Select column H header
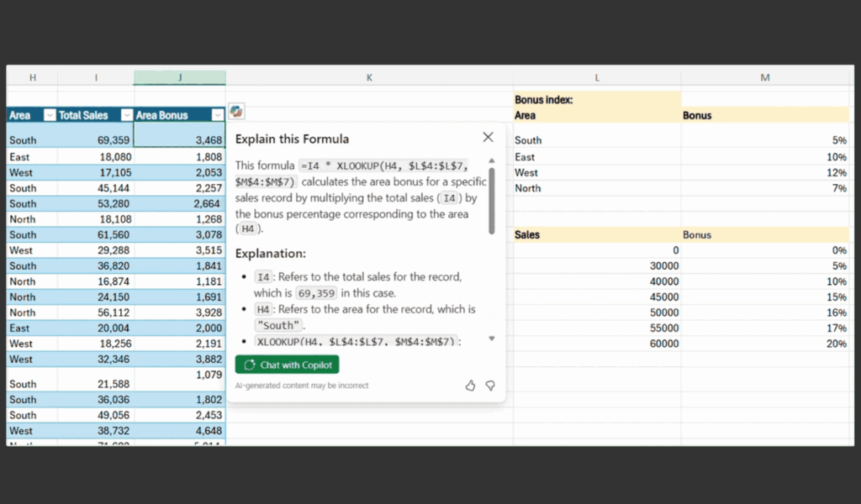The height and width of the screenshot is (504, 861). click(x=32, y=77)
